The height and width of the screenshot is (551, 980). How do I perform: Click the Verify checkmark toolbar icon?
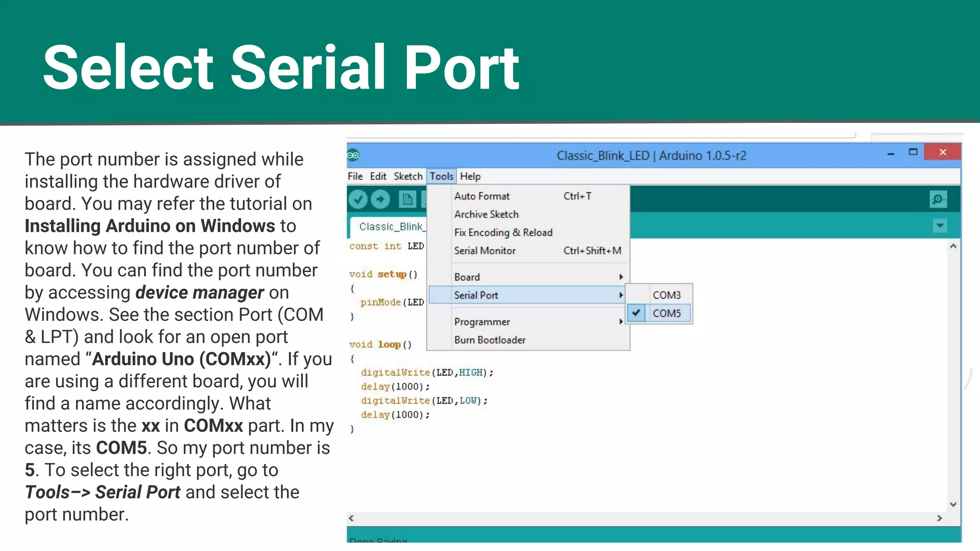pyautogui.click(x=358, y=199)
